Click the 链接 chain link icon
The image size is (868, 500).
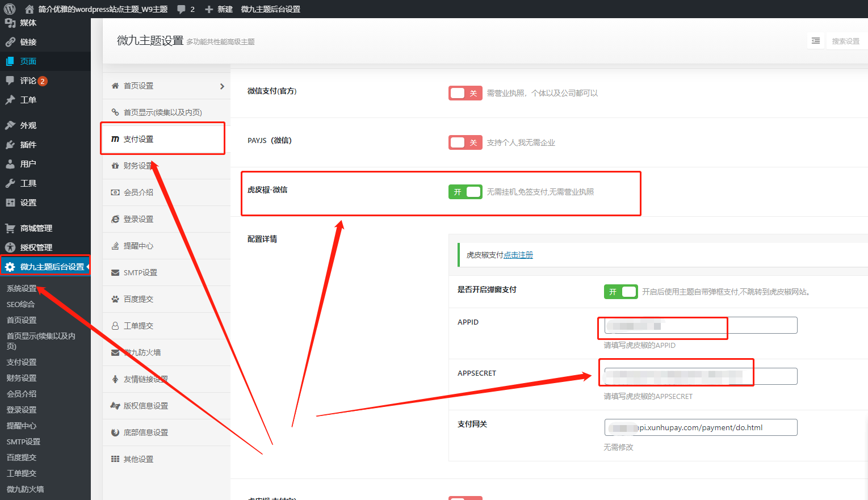pyautogui.click(x=10, y=42)
